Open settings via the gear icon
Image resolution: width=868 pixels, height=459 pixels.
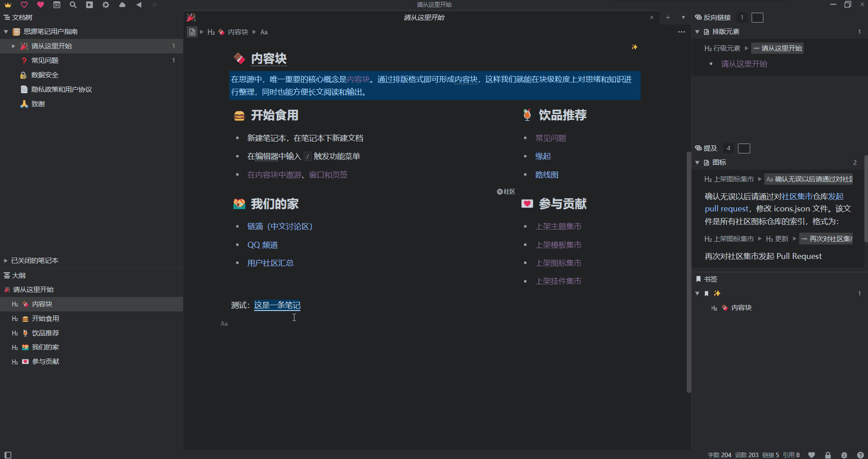(x=106, y=5)
